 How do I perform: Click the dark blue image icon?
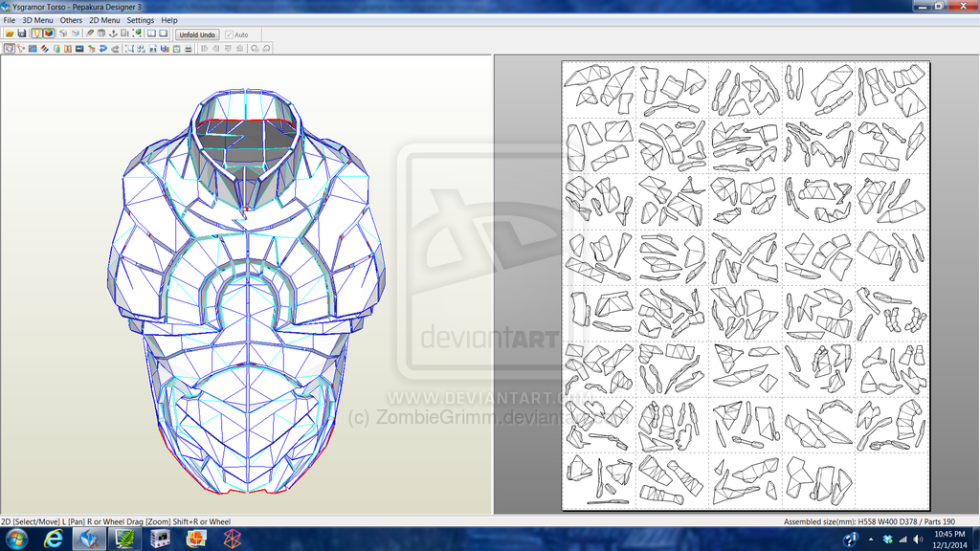click(x=79, y=48)
